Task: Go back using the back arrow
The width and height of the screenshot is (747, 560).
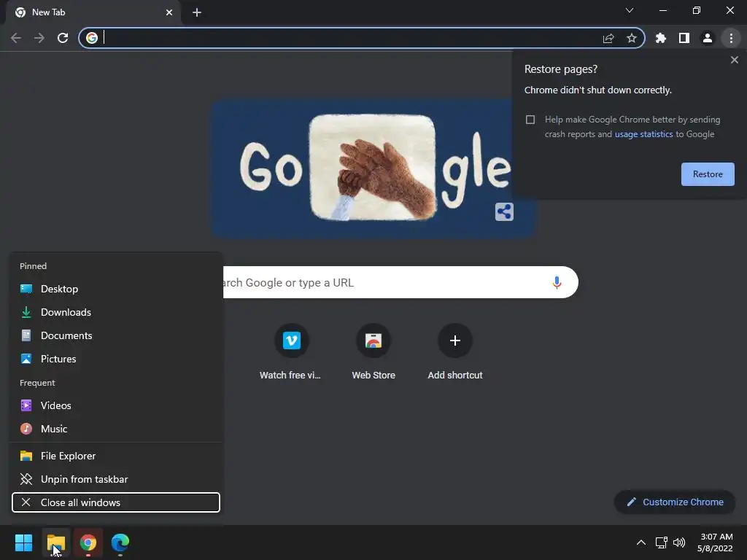Action: [x=16, y=38]
